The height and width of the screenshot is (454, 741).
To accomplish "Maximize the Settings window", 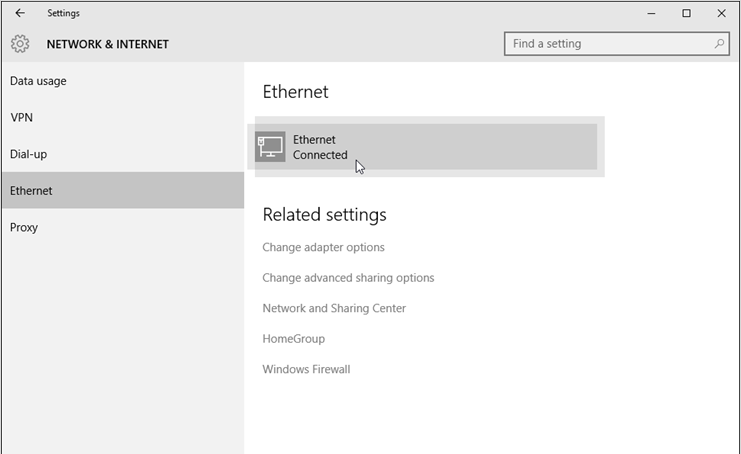I will (x=686, y=14).
